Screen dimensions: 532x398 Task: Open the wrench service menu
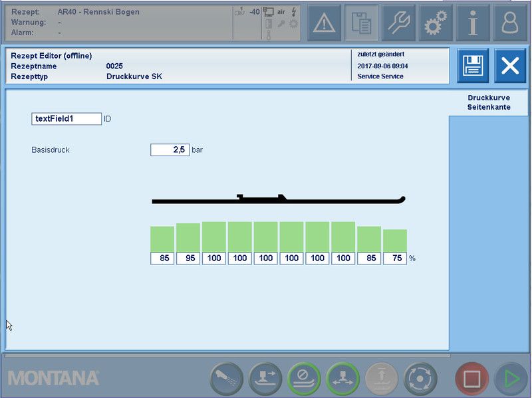click(398, 23)
